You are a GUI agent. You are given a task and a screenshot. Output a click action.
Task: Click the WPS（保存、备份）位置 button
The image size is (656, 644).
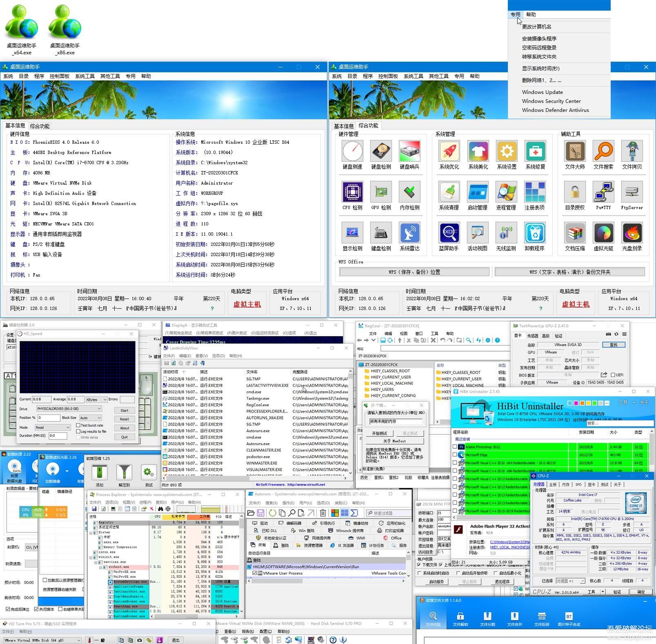coord(414,272)
